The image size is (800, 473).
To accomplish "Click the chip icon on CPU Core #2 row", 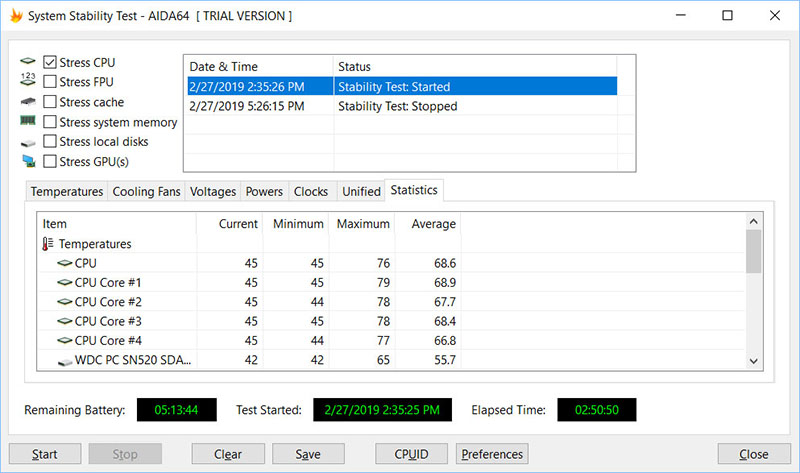I will coord(65,302).
